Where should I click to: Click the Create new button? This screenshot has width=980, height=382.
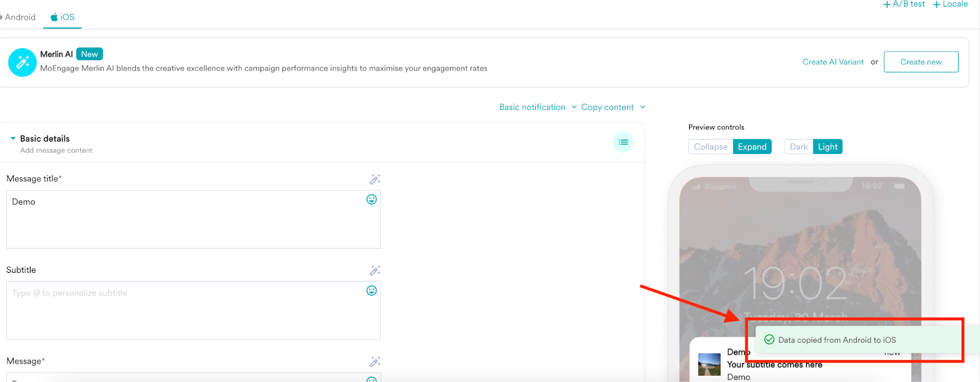tap(921, 62)
